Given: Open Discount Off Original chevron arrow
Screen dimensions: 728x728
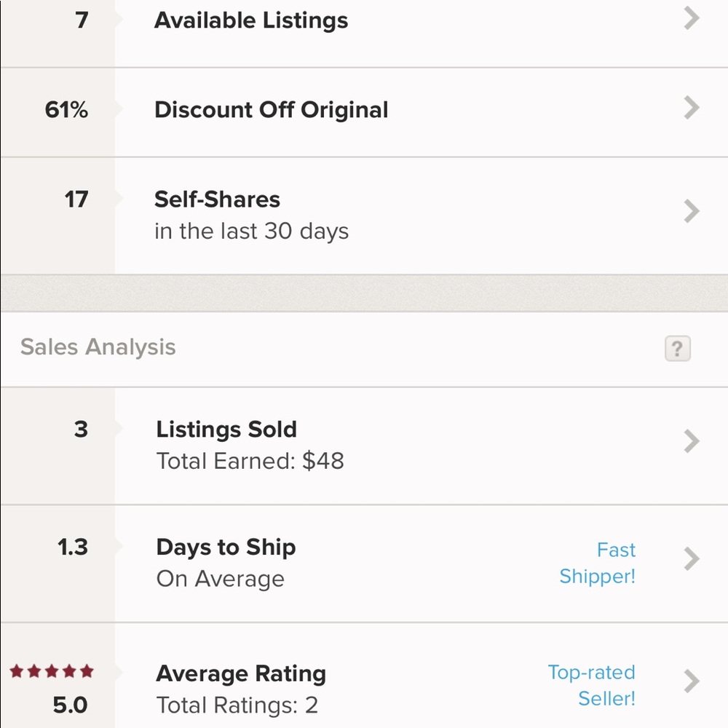Looking at the screenshot, I should click(x=692, y=108).
